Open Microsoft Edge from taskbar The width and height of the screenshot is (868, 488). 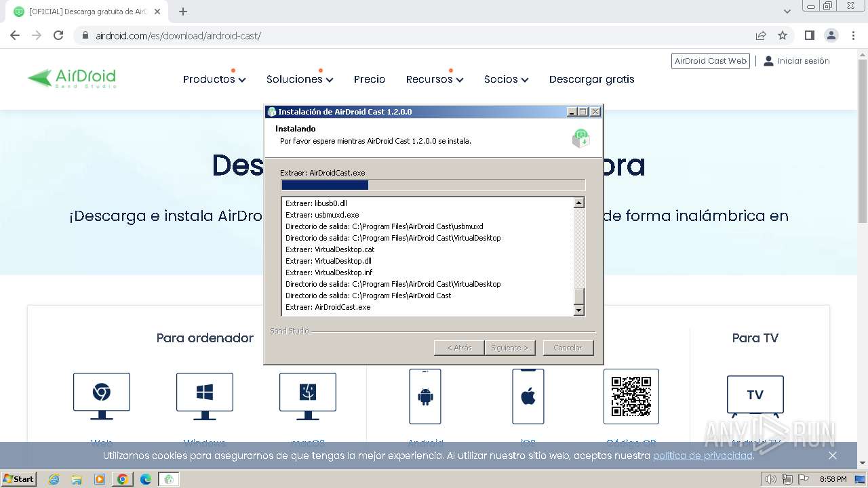click(x=146, y=479)
